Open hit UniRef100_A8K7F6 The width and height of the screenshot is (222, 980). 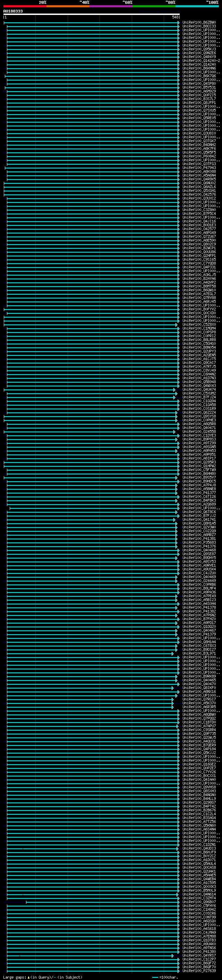coord(199,149)
